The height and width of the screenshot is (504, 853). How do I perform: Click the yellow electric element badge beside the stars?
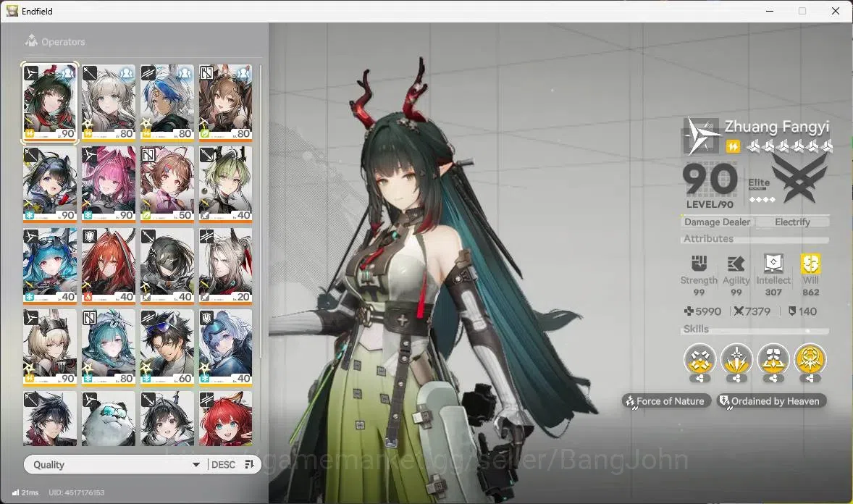click(x=733, y=146)
